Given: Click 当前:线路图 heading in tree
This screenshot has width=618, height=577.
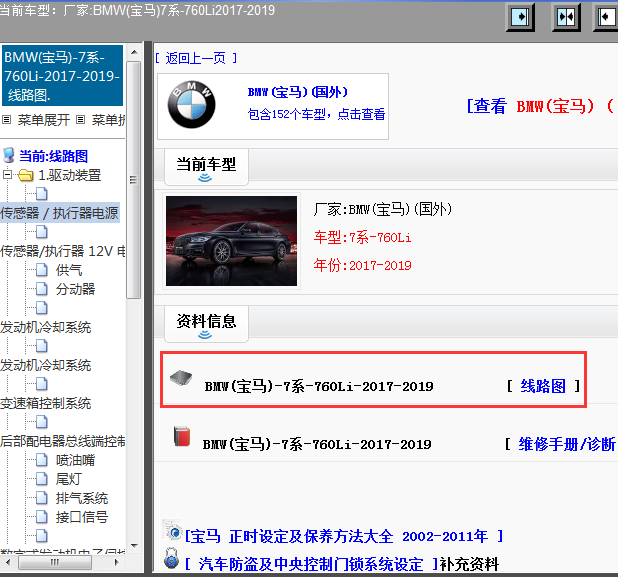Looking at the screenshot, I should [54, 156].
